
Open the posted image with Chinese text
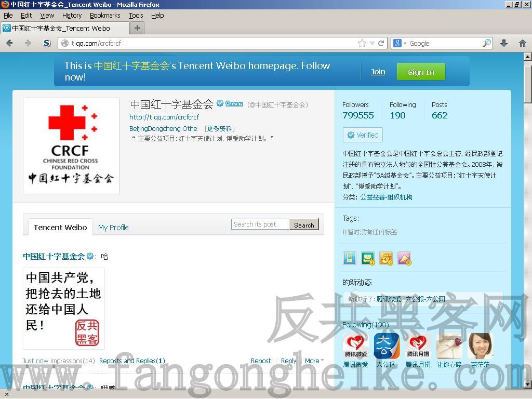64,309
